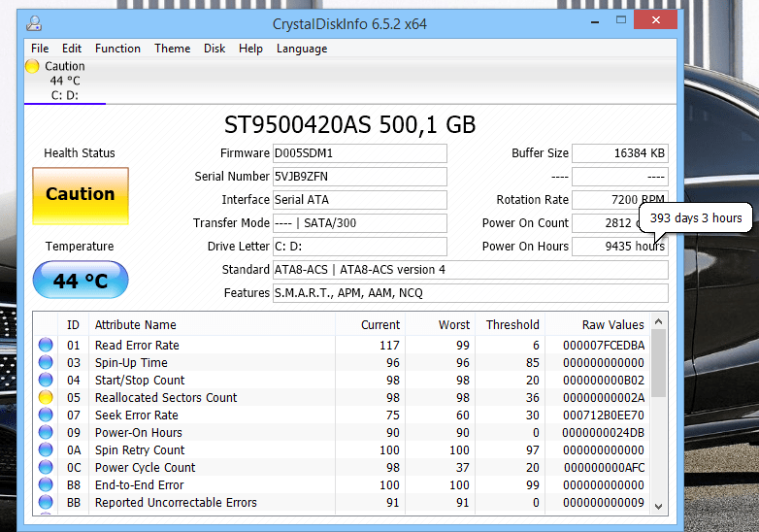Click the blue status icon for Spin-Up Time
The height and width of the screenshot is (532, 759).
(46, 362)
